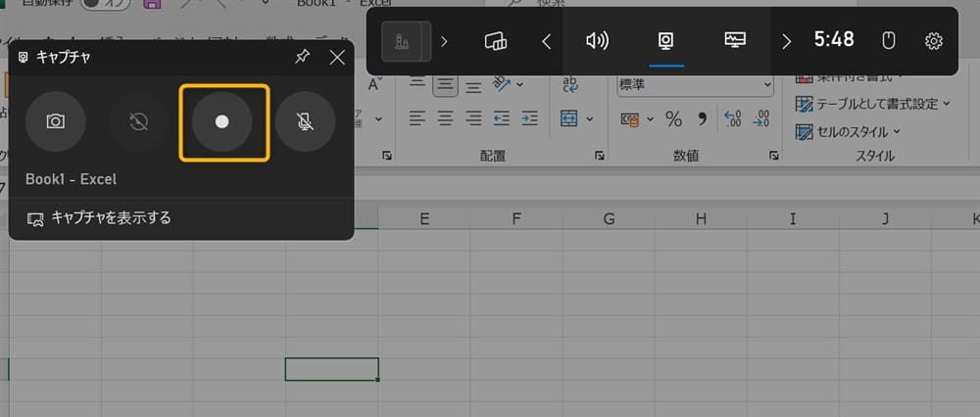Image resolution: width=980 pixels, height=417 pixels.
Task: Apply percent style in Excel
Action: pyautogui.click(x=673, y=118)
